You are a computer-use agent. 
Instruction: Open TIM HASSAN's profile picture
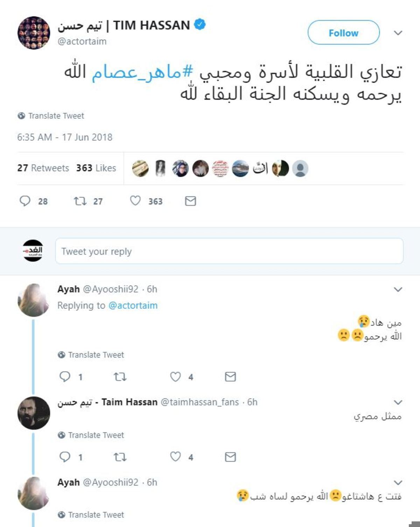[34, 33]
